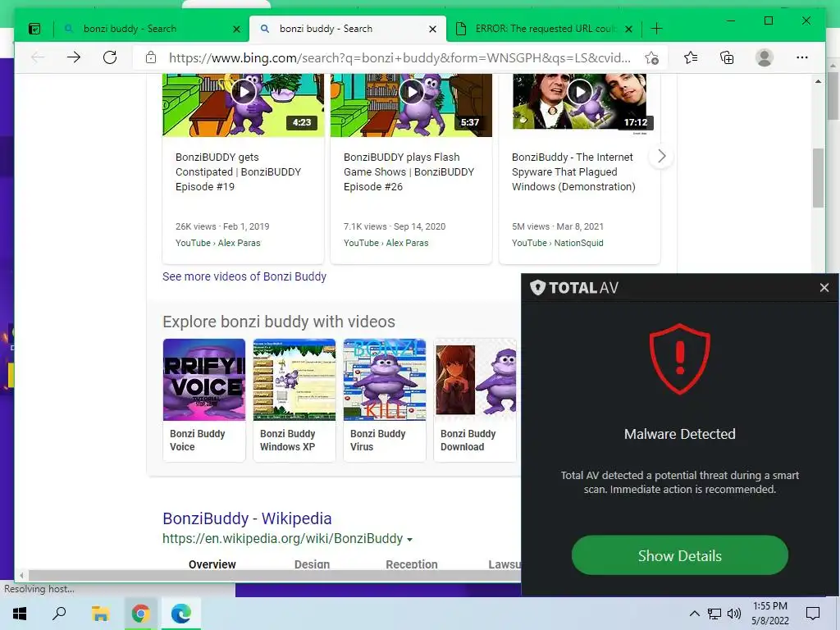Open the notification center icon
840x630 pixels.
point(813,614)
